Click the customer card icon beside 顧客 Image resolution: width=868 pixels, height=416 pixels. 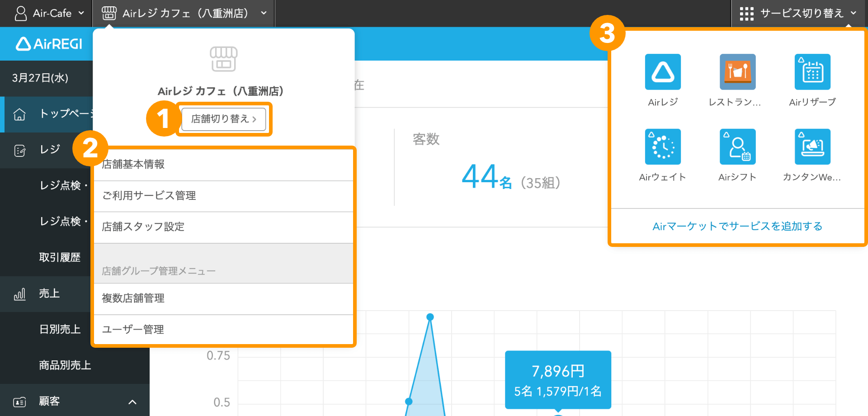click(19, 402)
